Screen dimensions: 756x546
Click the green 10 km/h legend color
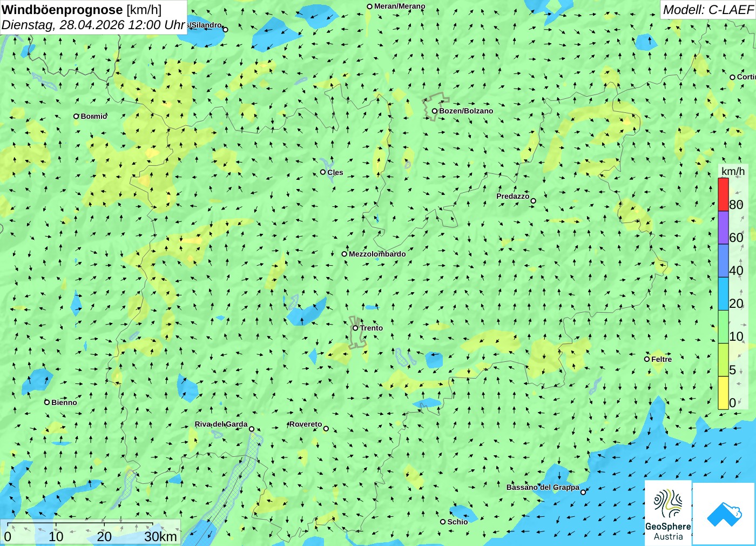tap(723, 327)
